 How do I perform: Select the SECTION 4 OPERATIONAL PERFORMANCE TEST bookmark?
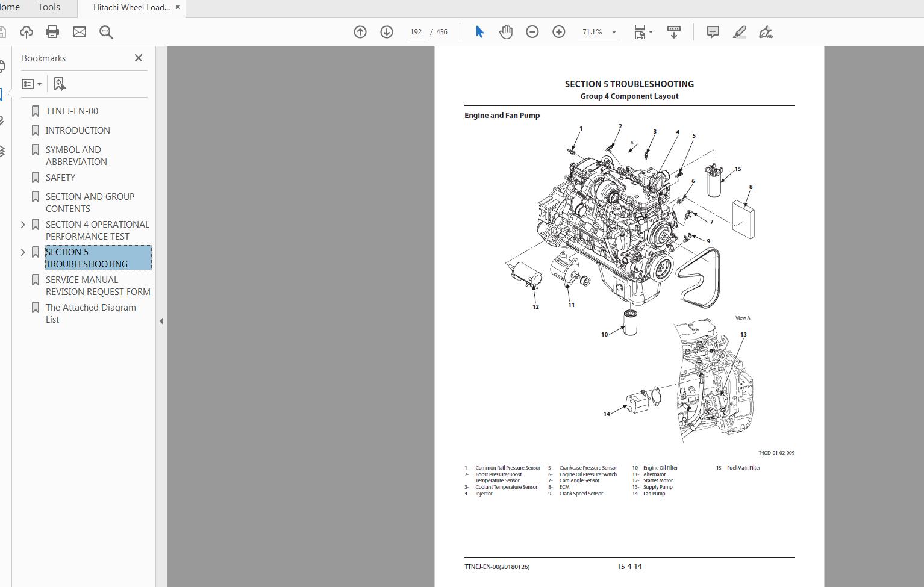[x=97, y=231]
